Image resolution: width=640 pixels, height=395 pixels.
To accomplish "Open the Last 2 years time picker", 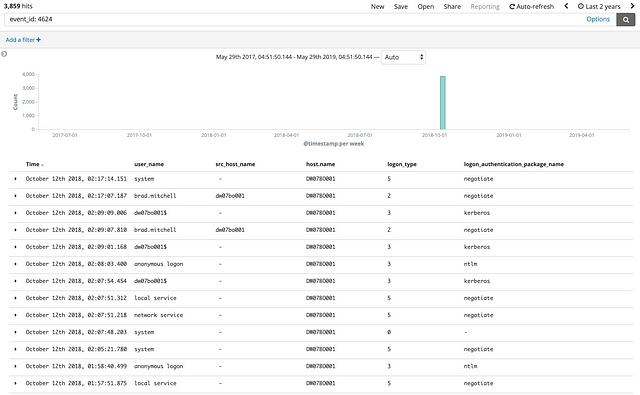I will point(599,7).
